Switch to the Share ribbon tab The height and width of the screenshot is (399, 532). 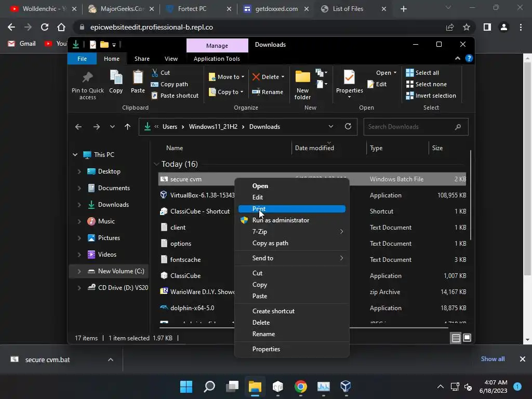point(142,59)
